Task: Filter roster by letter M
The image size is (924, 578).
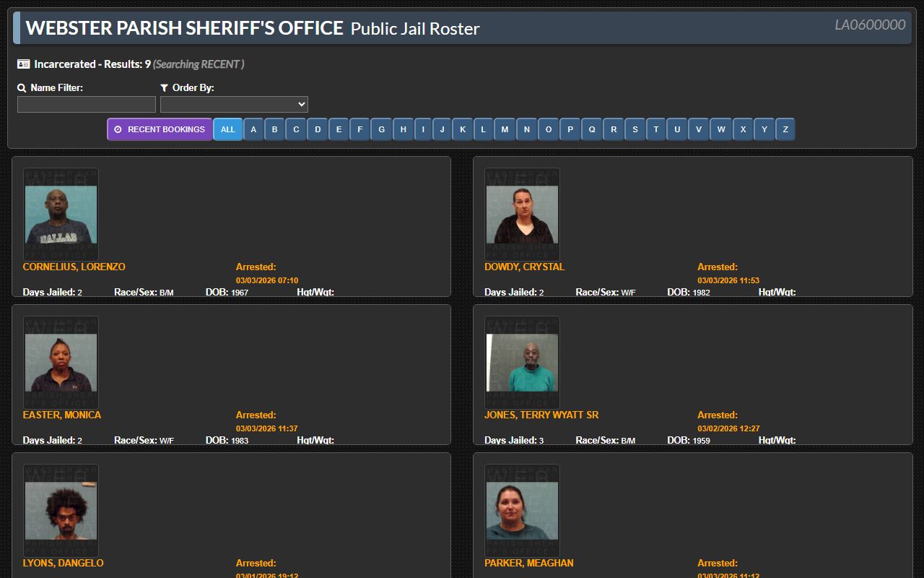Action: pyautogui.click(x=505, y=129)
